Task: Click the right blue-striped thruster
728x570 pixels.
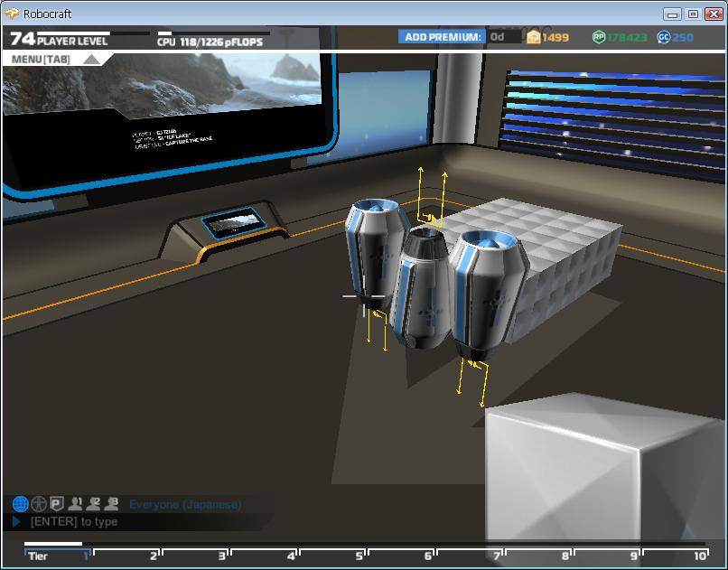Action: click(488, 294)
